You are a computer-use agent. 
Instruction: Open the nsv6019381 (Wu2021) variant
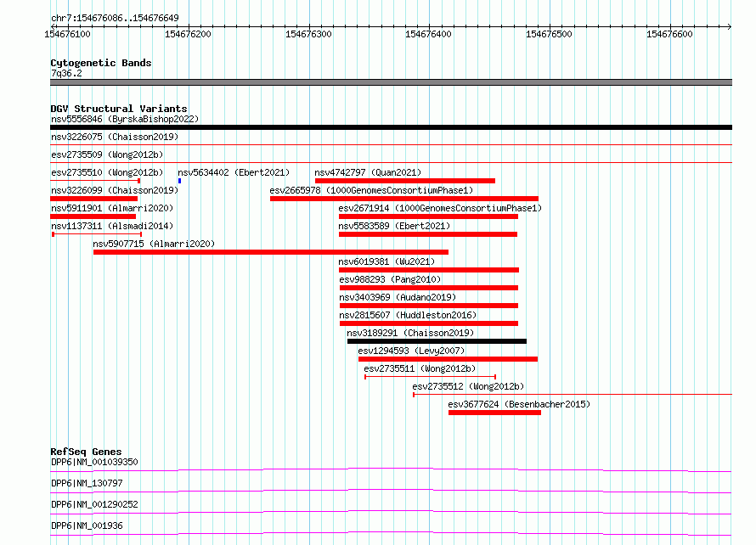pyautogui.click(x=386, y=261)
